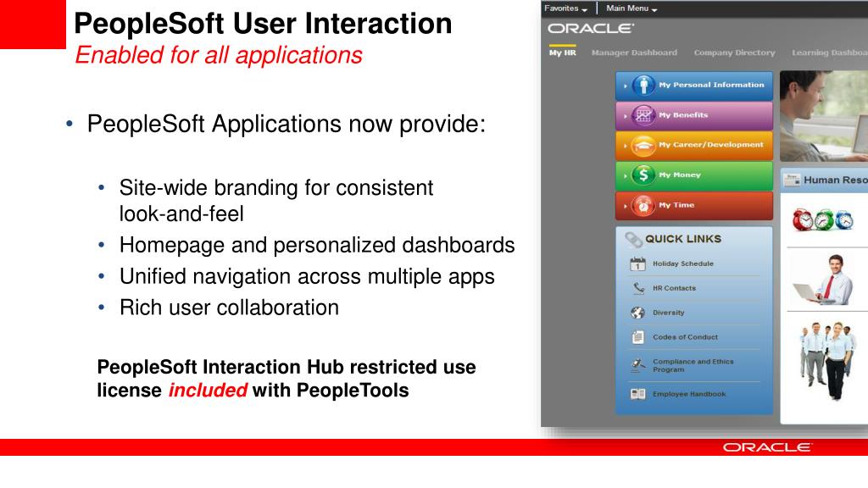Screen dimensions: 868x488
Task: Open the My Career/Development button label
Action: pos(711,144)
